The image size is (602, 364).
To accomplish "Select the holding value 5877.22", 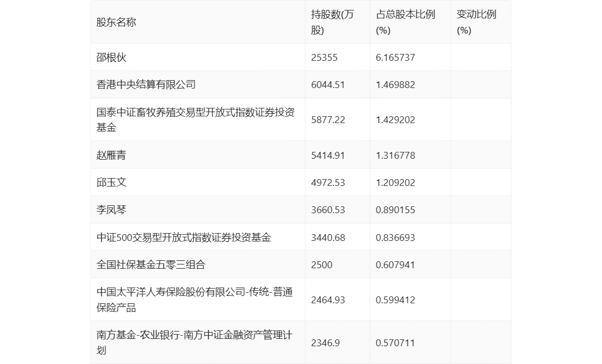I will tap(328, 120).
